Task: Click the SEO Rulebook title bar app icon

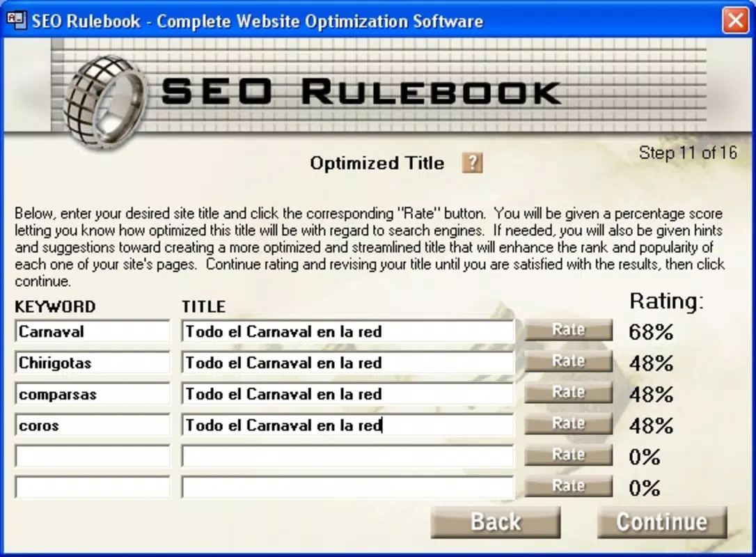Action: (x=16, y=21)
